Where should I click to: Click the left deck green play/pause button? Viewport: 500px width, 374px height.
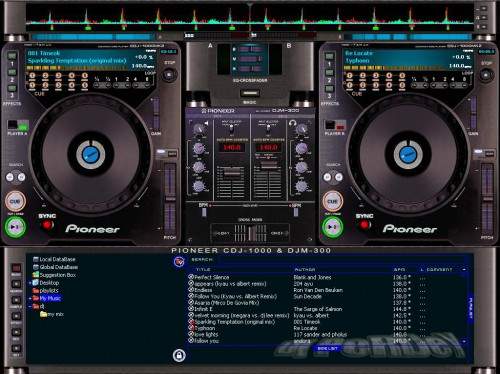(x=15, y=227)
